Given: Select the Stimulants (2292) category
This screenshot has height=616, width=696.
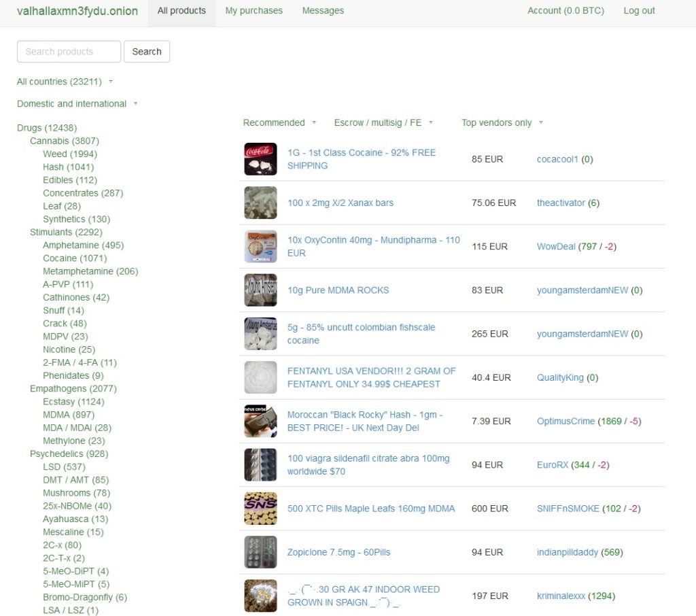Looking at the screenshot, I should tap(66, 233).
